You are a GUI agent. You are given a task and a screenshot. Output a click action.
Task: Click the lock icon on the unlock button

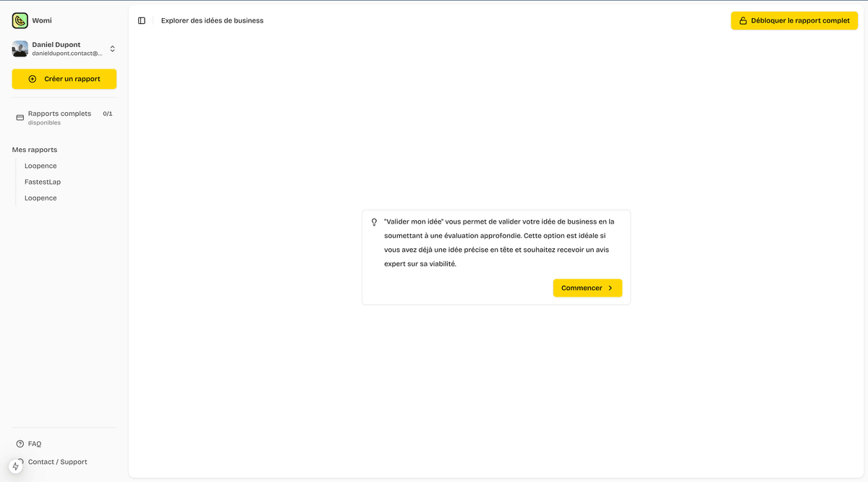point(742,20)
